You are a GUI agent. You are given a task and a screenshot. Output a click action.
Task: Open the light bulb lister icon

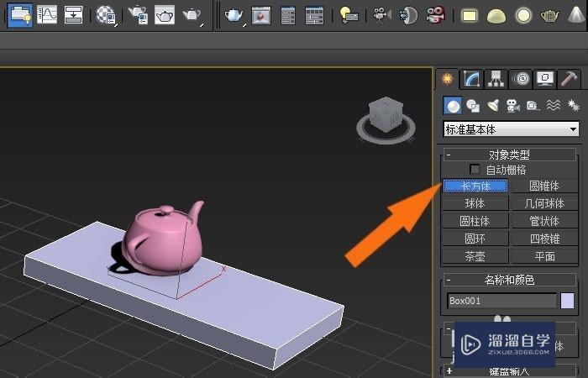tap(348, 15)
